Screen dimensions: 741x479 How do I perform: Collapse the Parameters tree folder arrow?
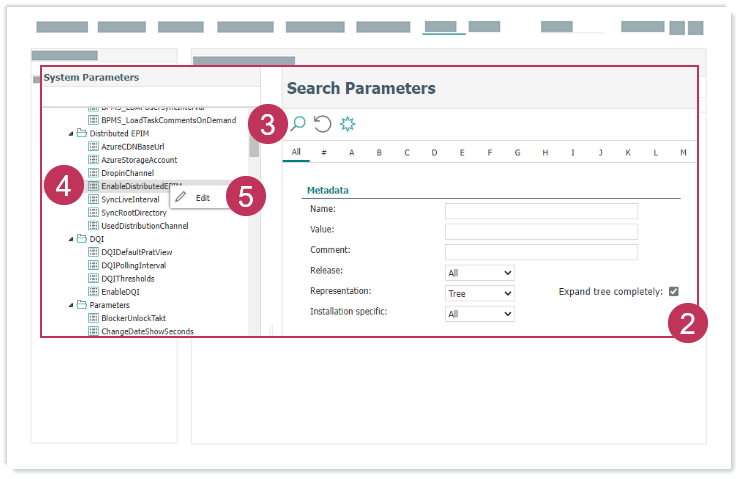tap(71, 305)
